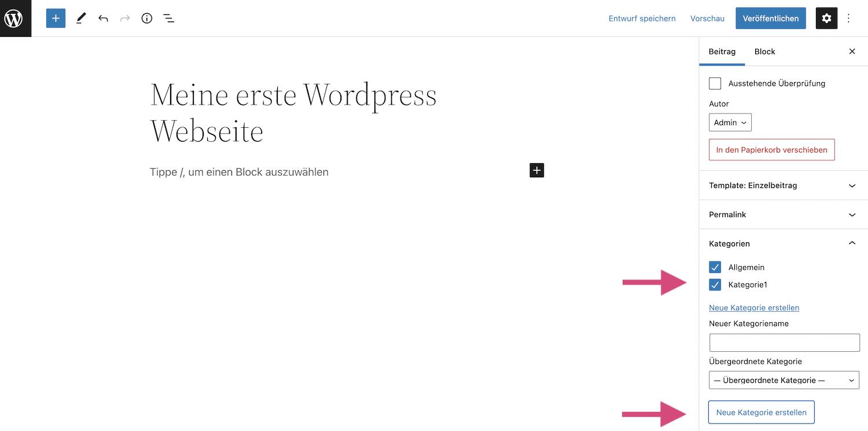Open the three-dot options menu
Screen dimensions: 868x431
pyautogui.click(x=849, y=19)
